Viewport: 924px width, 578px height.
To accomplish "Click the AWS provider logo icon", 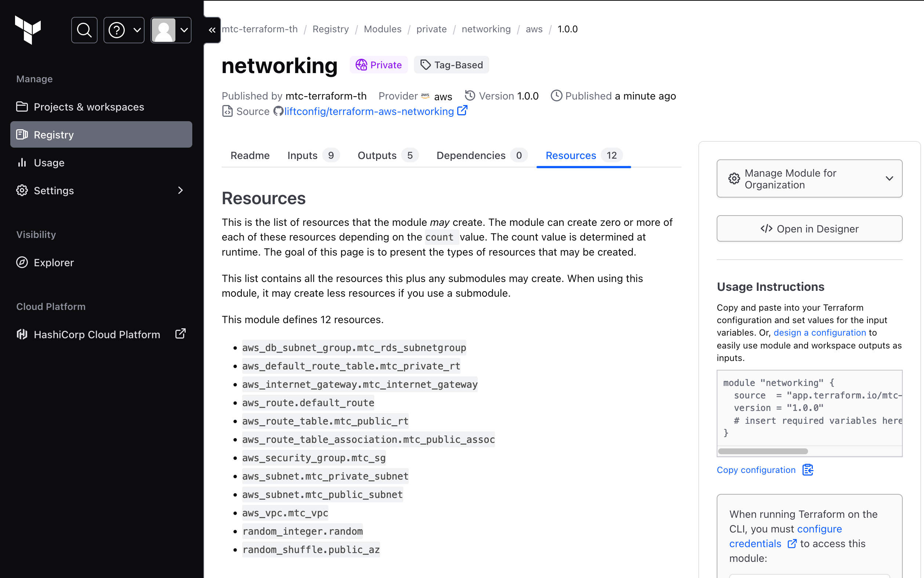I will [x=425, y=95].
